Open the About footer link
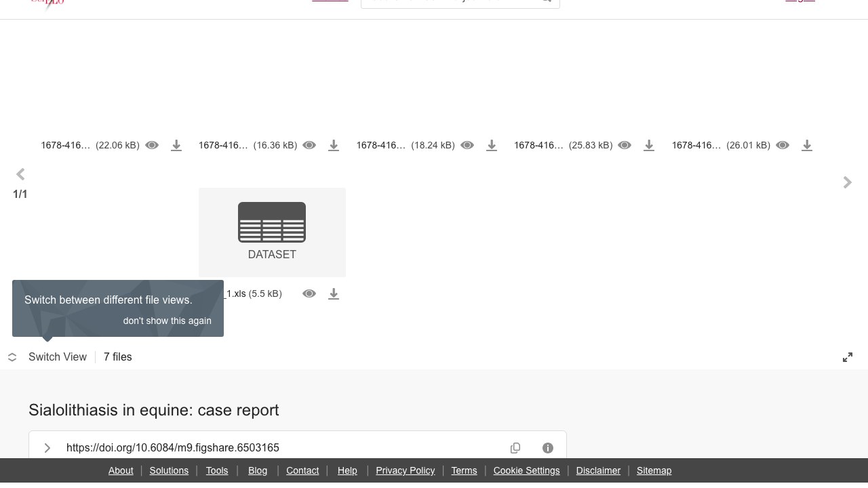The image size is (868, 488). (121, 470)
